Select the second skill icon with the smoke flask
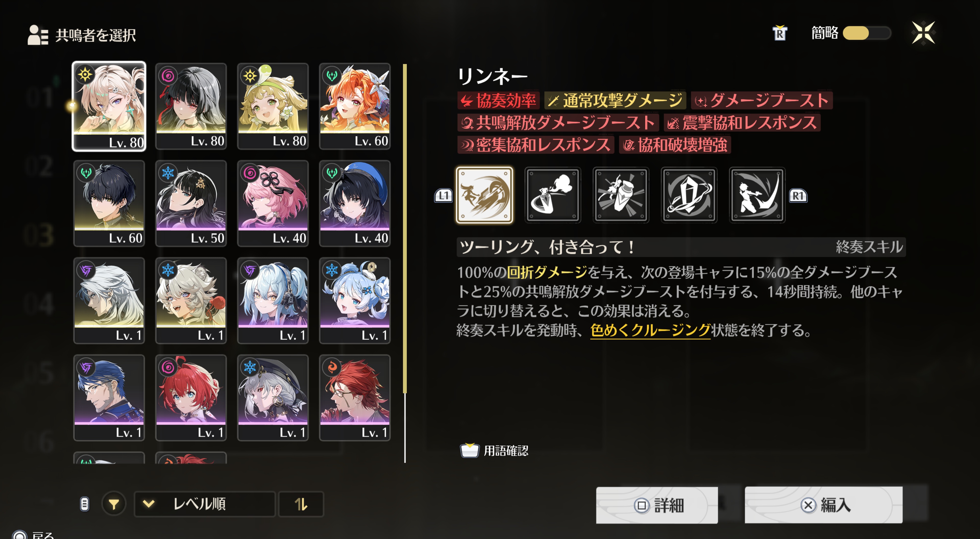The image size is (980, 539). pos(553,195)
